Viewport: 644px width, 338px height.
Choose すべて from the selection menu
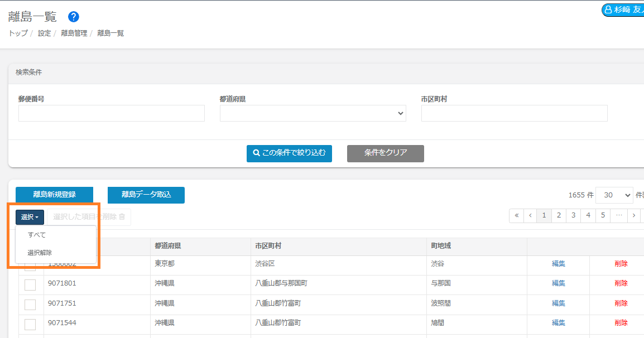click(37, 235)
